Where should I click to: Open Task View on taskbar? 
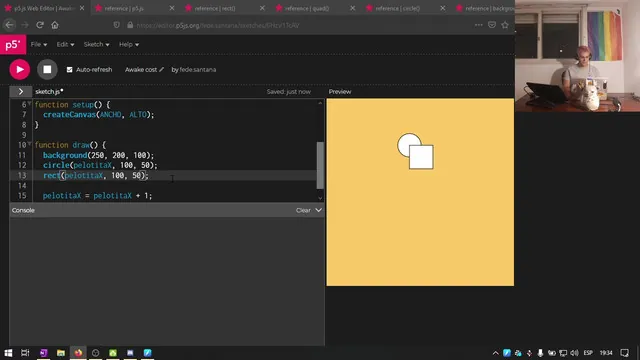25,353
